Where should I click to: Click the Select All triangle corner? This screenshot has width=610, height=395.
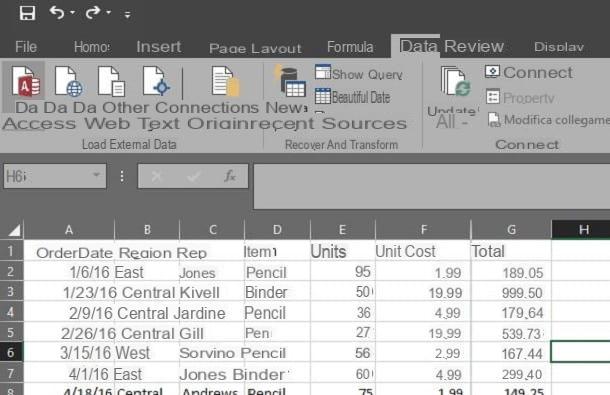(13, 230)
